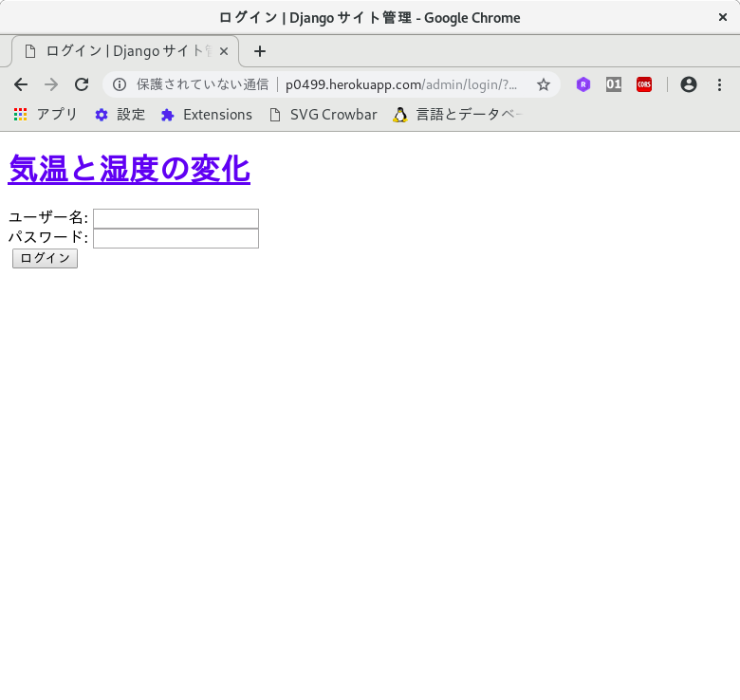Viewport: 740px width, 700px height.
Task: Reload the current page
Action: (82, 85)
